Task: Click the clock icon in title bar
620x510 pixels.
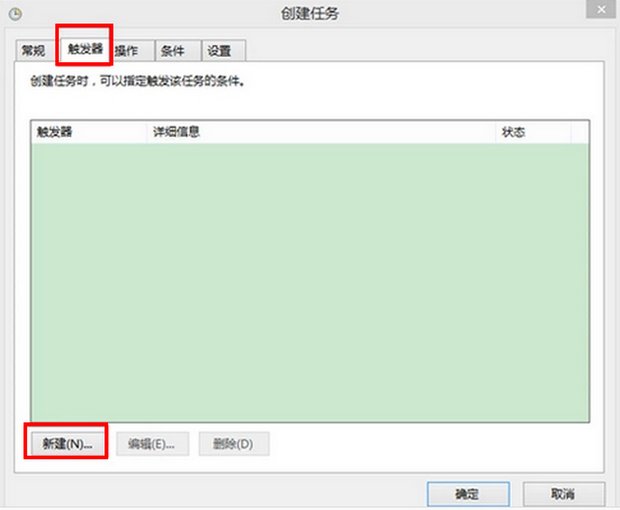Action: click(x=15, y=15)
